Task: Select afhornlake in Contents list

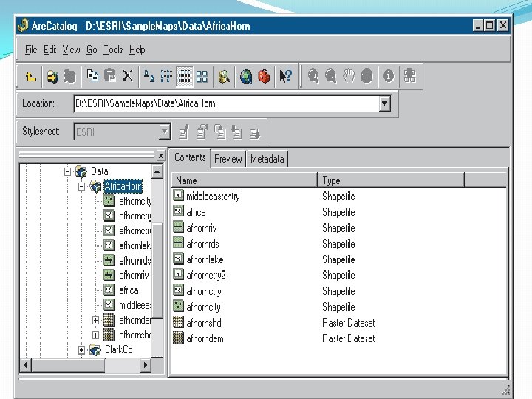Action: pos(205,259)
